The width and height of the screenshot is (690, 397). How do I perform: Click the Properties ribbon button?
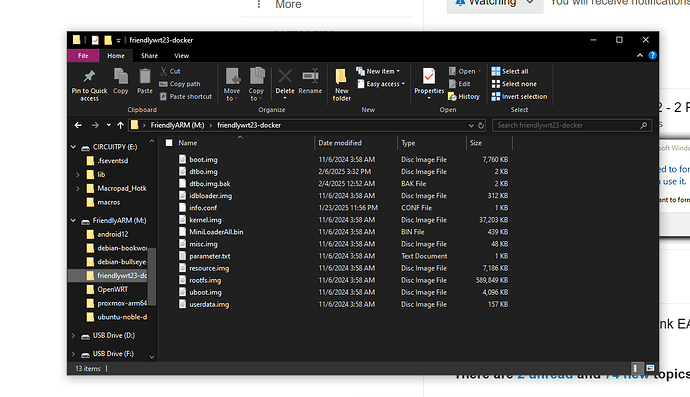click(x=429, y=84)
